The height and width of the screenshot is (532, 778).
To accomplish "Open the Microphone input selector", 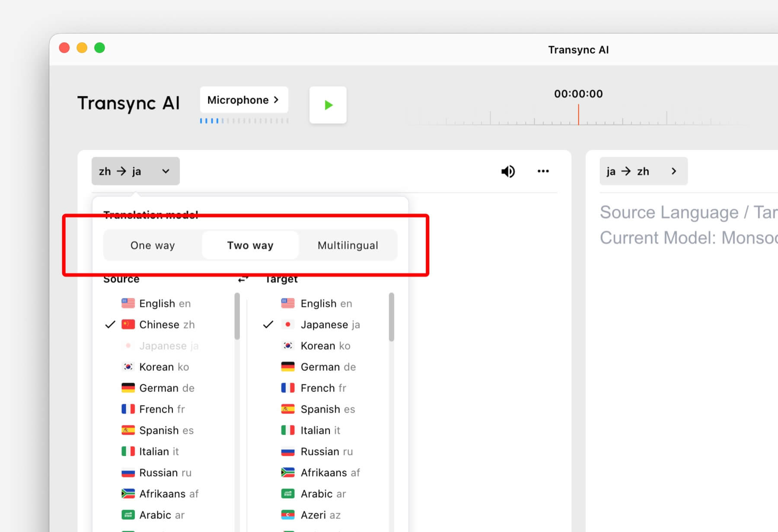I will click(x=244, y=100).
